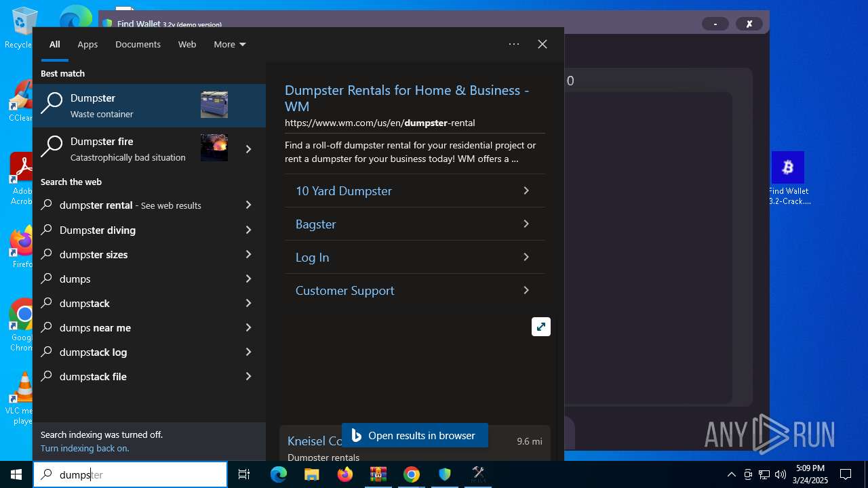
Task: Select the Find Wallet 3.2-Crack desktop icon
Action: coord(789,178)
